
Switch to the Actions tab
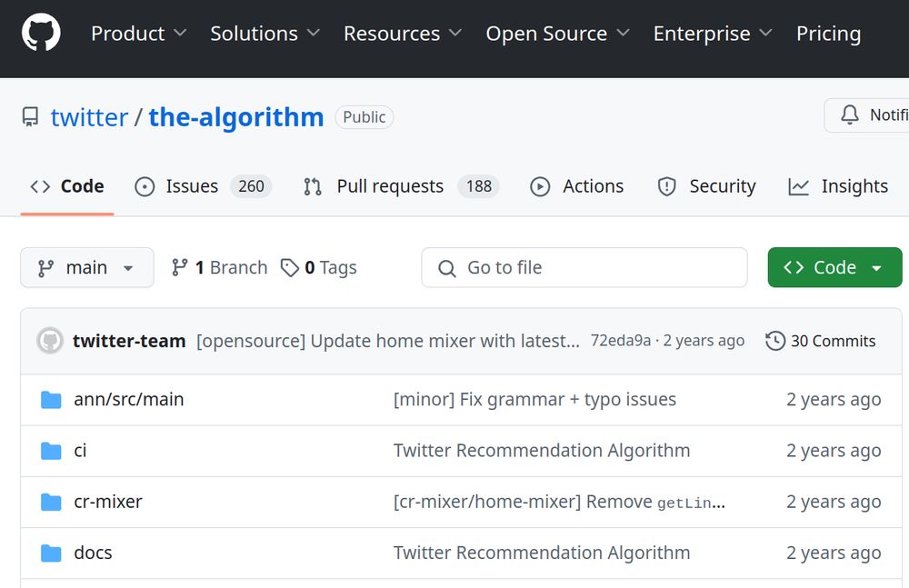(x=577, y=186)
